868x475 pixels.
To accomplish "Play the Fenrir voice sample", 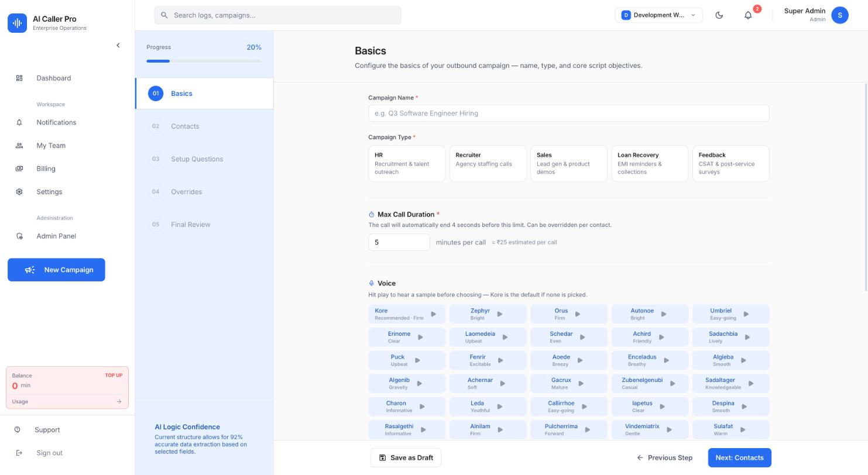I will coord(500,360).
